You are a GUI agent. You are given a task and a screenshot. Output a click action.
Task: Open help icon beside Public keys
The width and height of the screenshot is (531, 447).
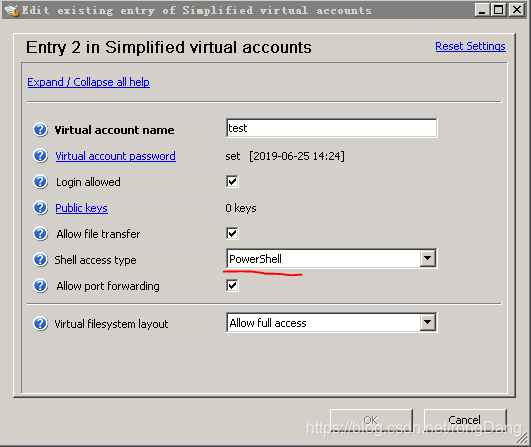click(40, 208)
